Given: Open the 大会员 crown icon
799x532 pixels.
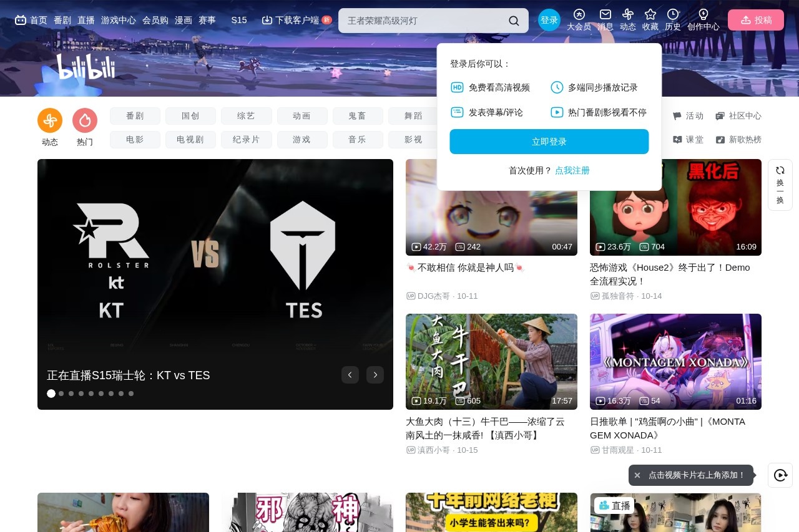Looking at the screenshot, I should [579, 16].
